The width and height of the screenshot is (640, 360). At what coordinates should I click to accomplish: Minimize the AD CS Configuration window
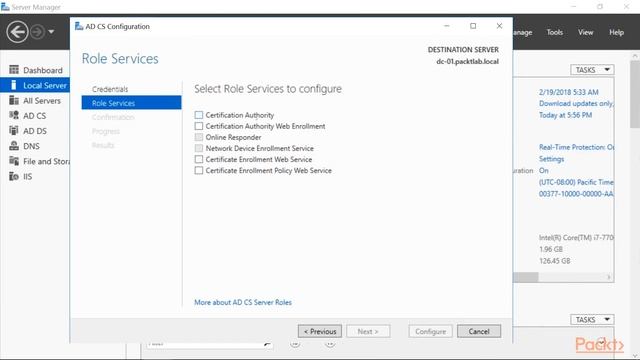447,26
